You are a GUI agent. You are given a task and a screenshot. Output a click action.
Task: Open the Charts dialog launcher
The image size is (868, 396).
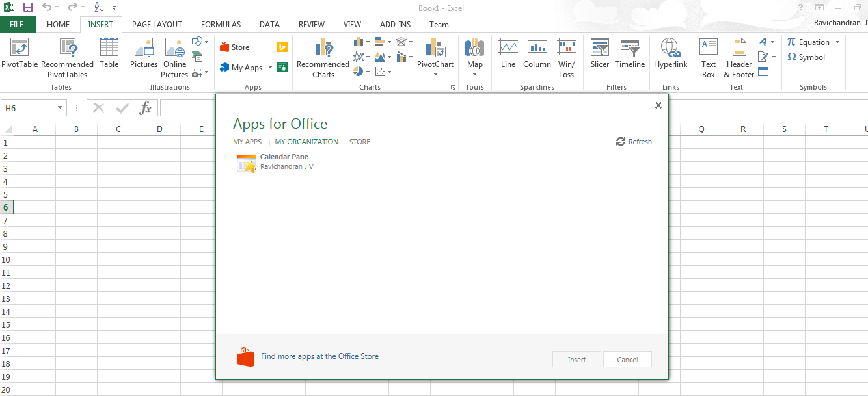[x=453, y=87]
